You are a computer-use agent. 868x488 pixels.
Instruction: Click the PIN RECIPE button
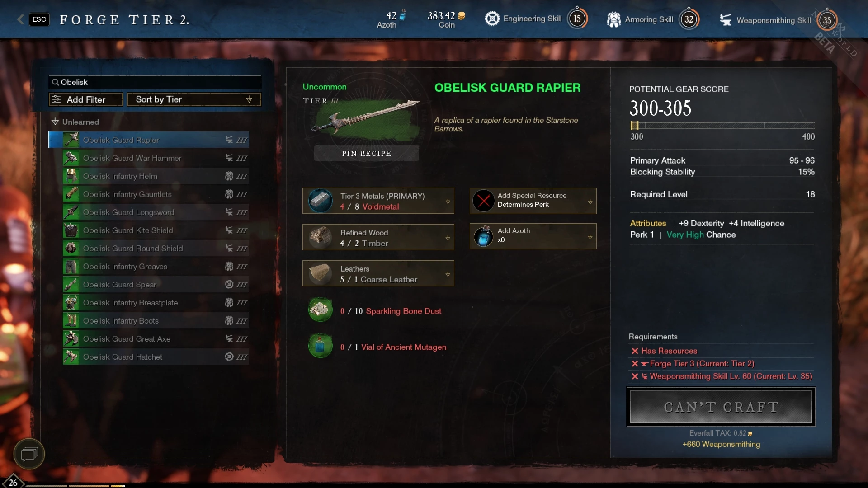tap(367, 154)
